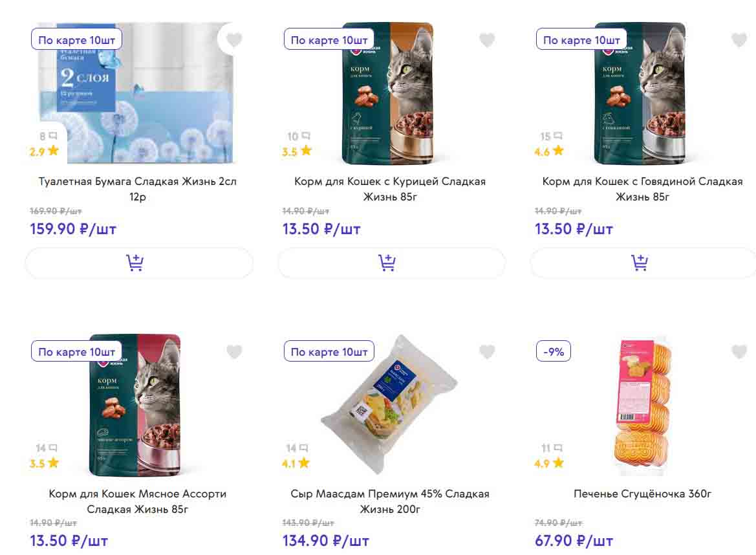Image resolution: width=756 pixels, height=555 pixels.
Task: Open the Сгущёночка cookies product image
Action: click(x=643, y=404)
